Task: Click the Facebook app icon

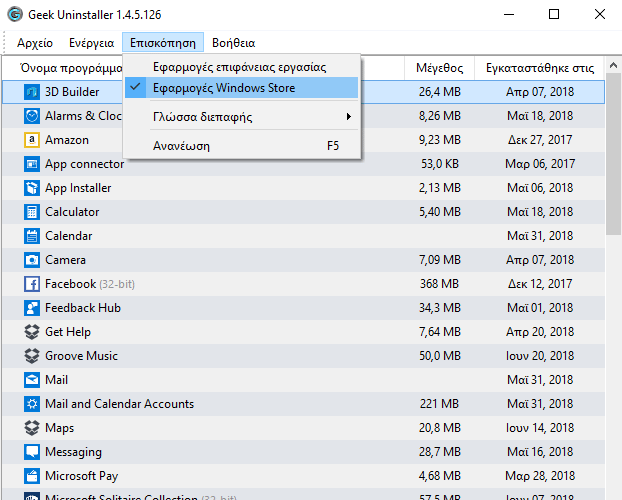Action: pyautogui.click(x=32, y=284)
